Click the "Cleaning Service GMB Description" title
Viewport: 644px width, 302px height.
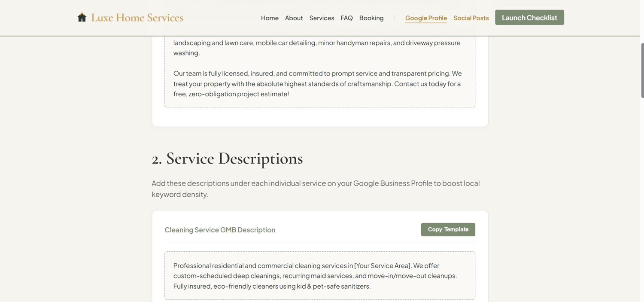point(220,230)
